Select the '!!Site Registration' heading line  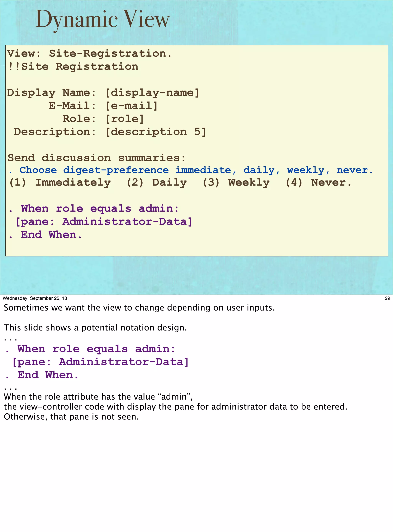[x=73, y=67]
